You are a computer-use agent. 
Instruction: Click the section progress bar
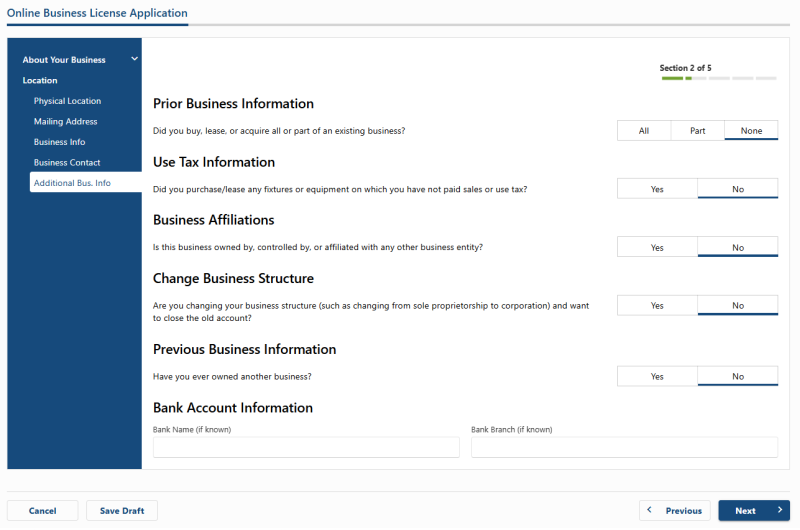718,78
